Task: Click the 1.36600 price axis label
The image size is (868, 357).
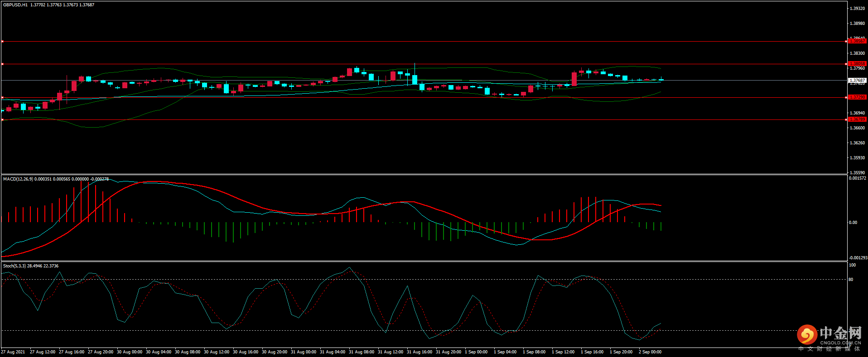Action: 857,128
